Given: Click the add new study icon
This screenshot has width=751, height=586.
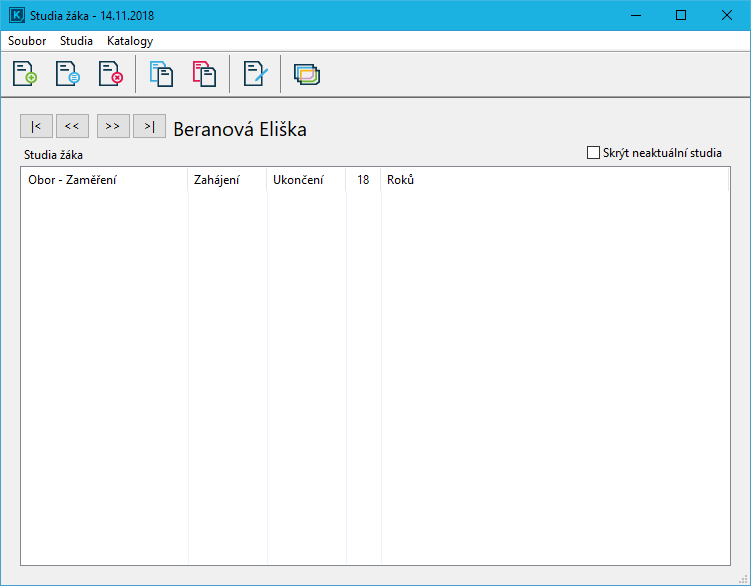Looking at the screenshot, I should pos(24,74).
